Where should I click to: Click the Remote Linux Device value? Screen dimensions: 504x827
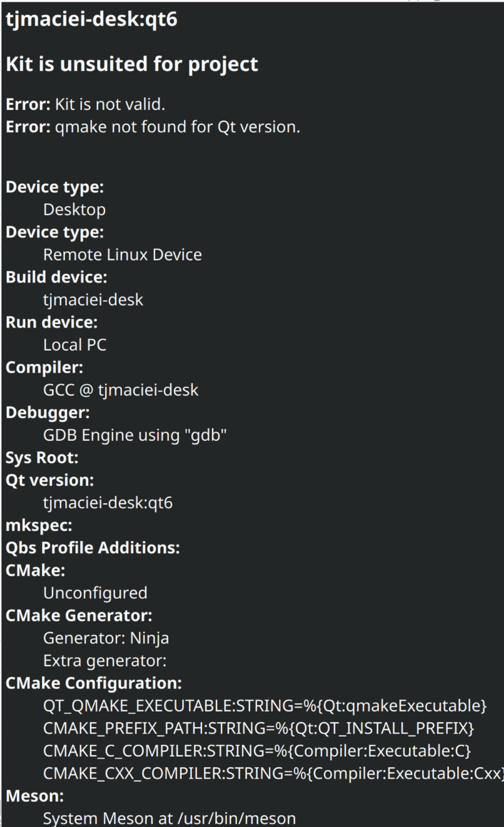(122, 255)
